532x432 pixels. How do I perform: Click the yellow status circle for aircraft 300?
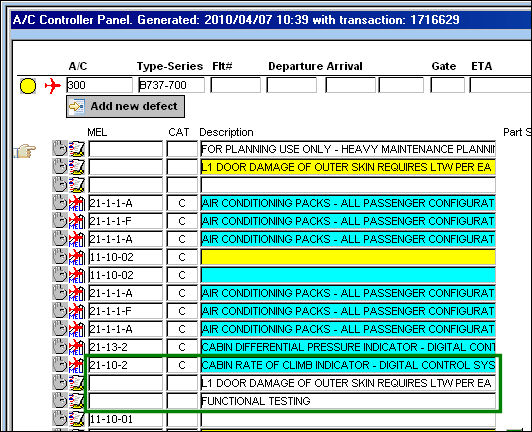point(28,86)
